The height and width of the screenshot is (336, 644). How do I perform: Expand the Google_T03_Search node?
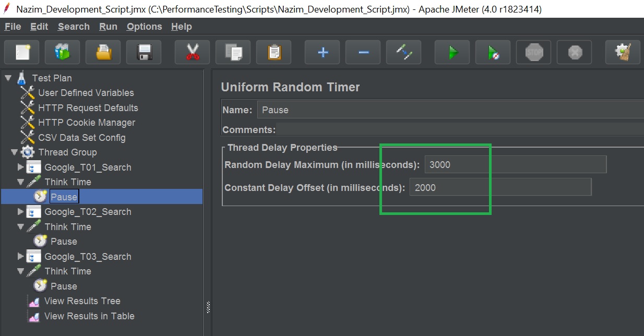click(x=20, y=257)
